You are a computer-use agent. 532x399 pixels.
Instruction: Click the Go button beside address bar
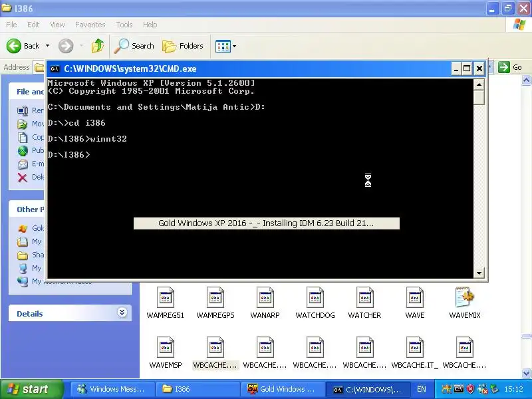coord(509,67)
